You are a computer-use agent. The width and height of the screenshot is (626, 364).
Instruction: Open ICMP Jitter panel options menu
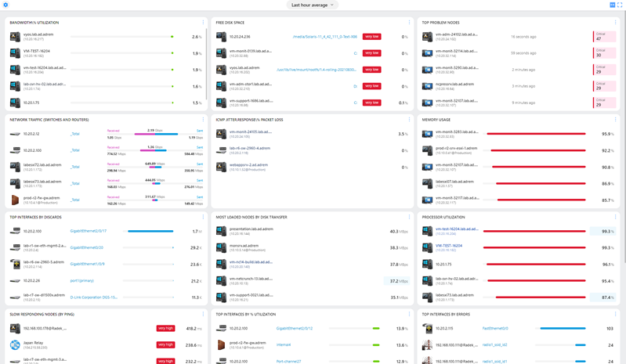pos(409,119)
